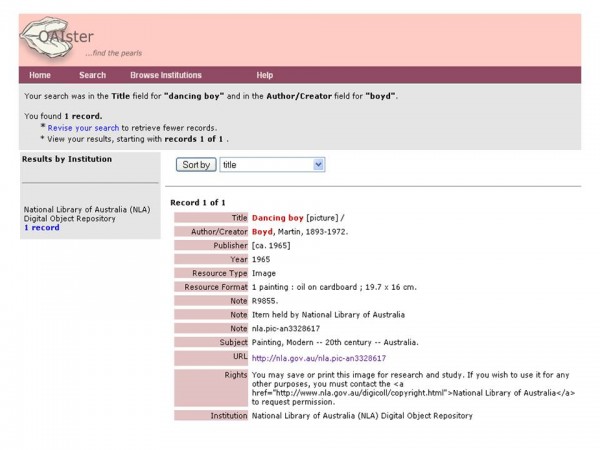The height and width of the screenshot is (450, 600).
Task: Open the '1 record' institution link
Action: point(42,227)
